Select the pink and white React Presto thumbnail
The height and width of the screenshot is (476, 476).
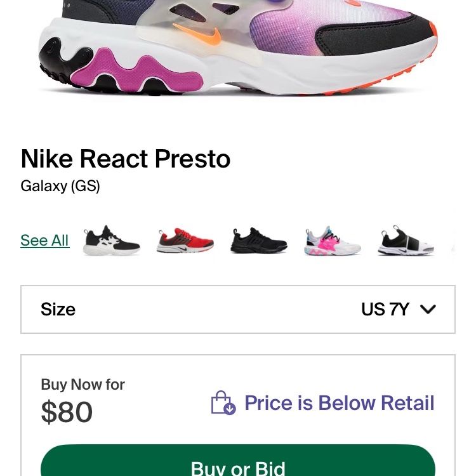click(333, 241)
